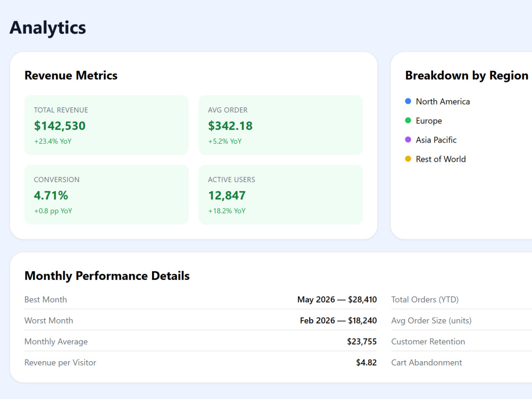Click the Rest of World label
This screenshot has width=532, height=399.
[440, 159]
